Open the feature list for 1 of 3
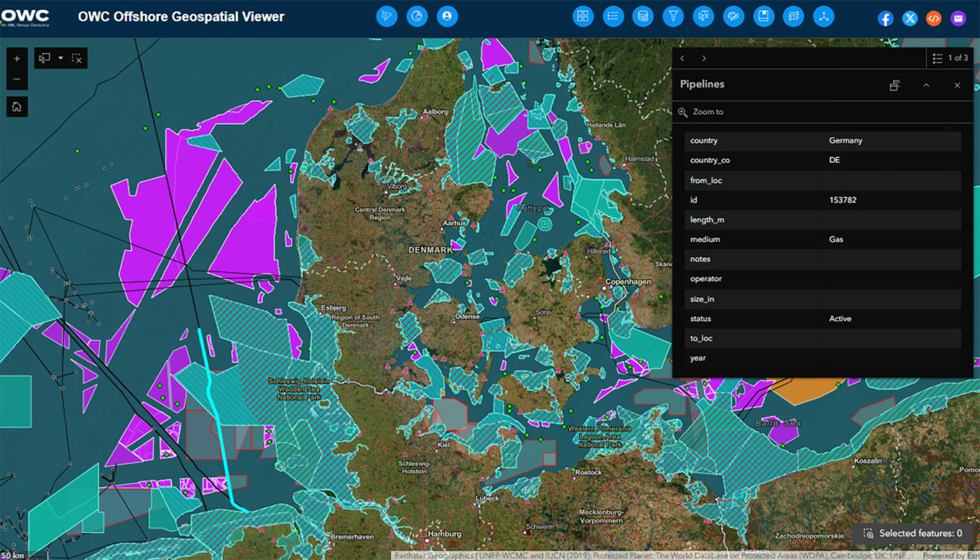 938,58
